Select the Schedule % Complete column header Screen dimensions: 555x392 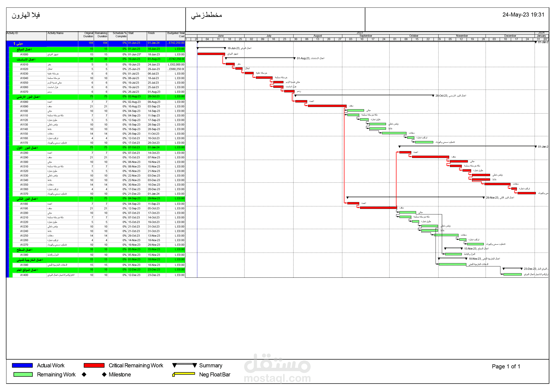coord(118,36)
